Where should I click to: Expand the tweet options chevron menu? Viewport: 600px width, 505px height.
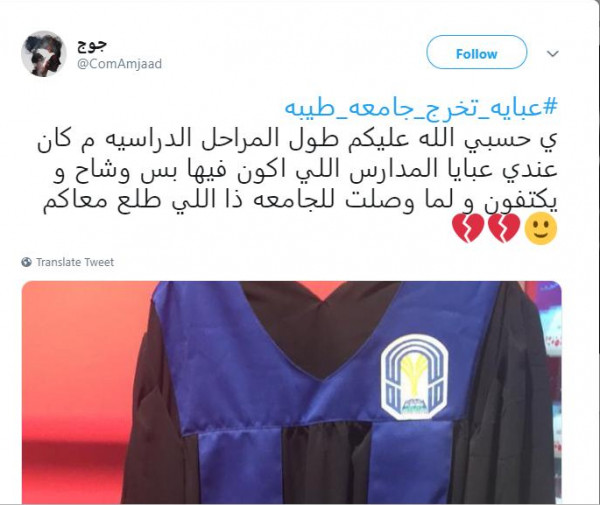pos(553,54)
